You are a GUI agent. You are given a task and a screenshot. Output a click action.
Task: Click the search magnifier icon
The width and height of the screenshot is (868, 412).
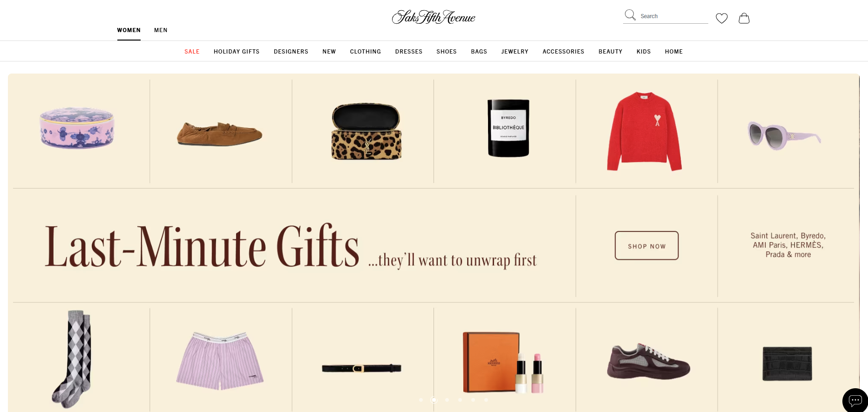coord(630,15)
